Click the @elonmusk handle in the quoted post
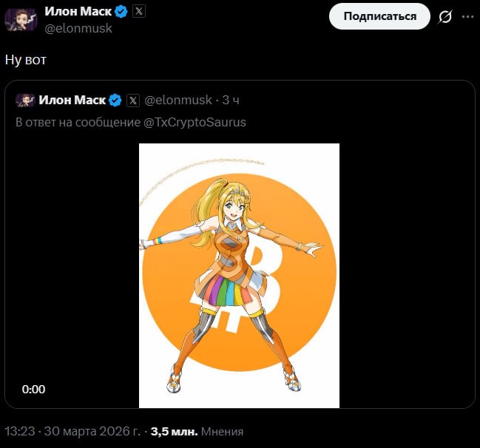480x448 pixels. (178, 100)
